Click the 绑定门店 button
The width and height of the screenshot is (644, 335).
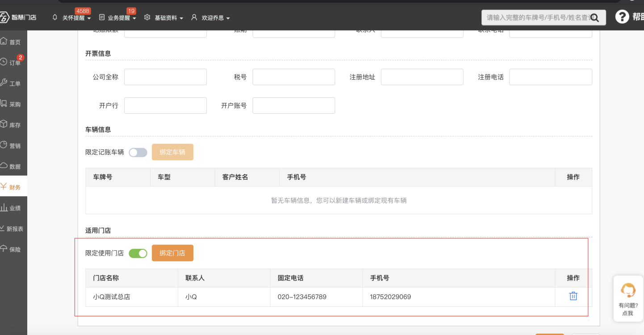(x=172, y=253)
